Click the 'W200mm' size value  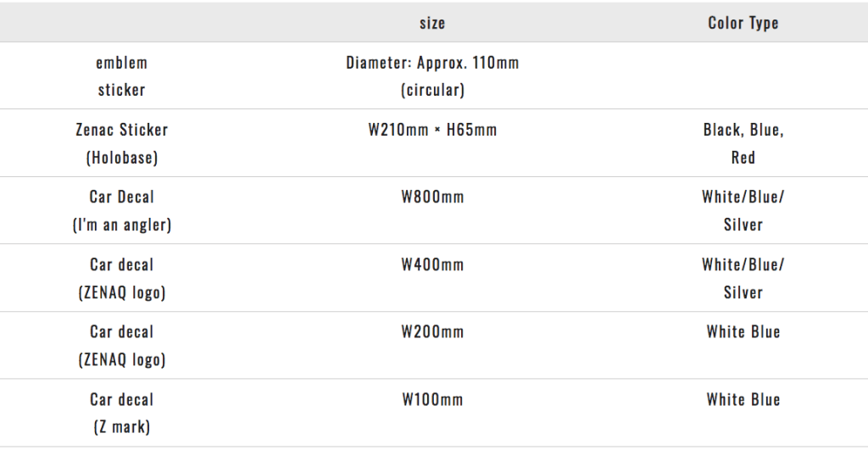click(x=432, y=332)
